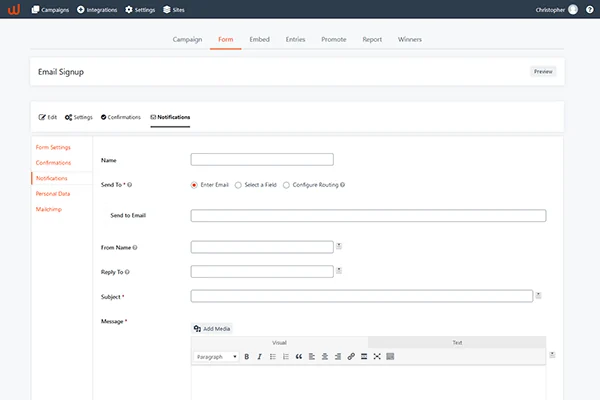600x400 pixels.
Task: Click the Bold formatting icon
Action: 247,356
